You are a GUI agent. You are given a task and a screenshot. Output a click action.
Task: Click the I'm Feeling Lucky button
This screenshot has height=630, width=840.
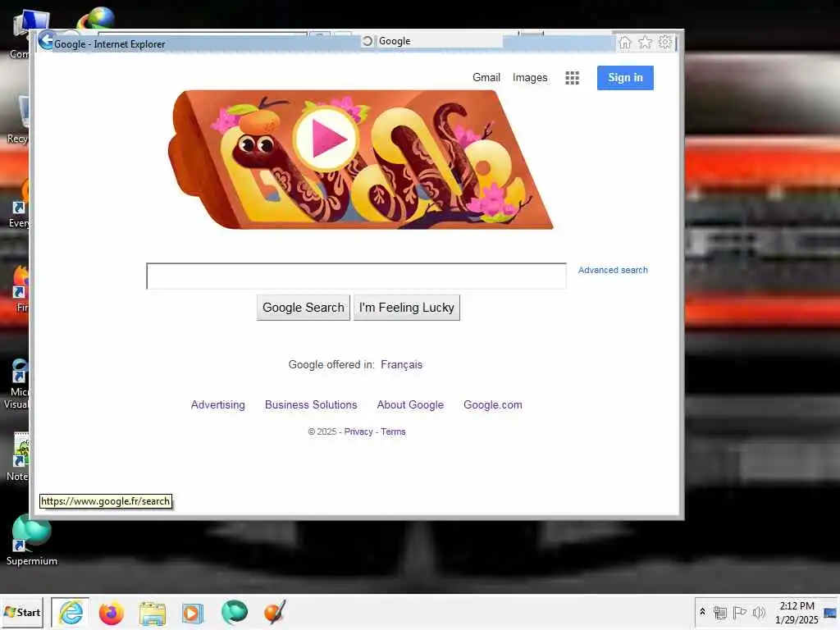407,308
